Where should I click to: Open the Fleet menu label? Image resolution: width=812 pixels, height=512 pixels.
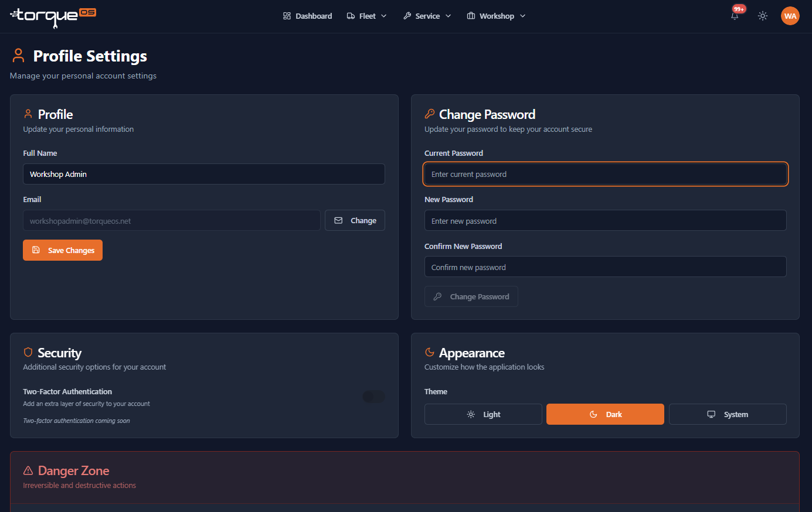click(368, 16)
